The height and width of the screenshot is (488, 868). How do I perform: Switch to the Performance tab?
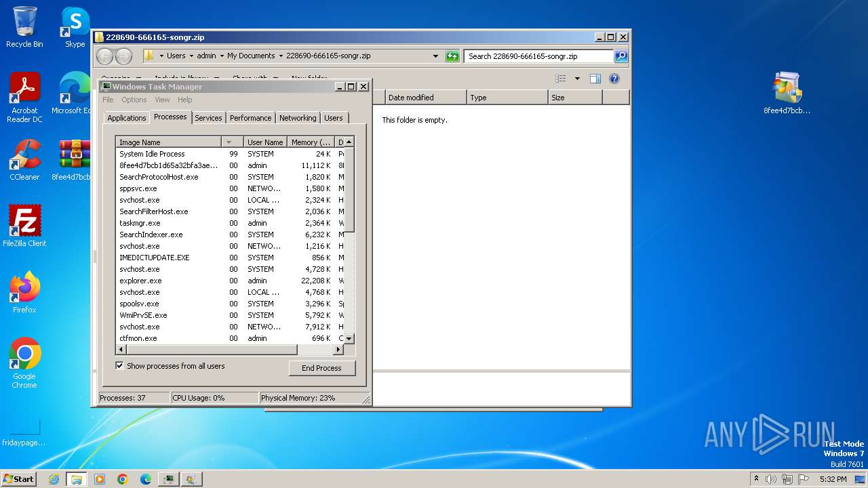click(x=250, y=118)
